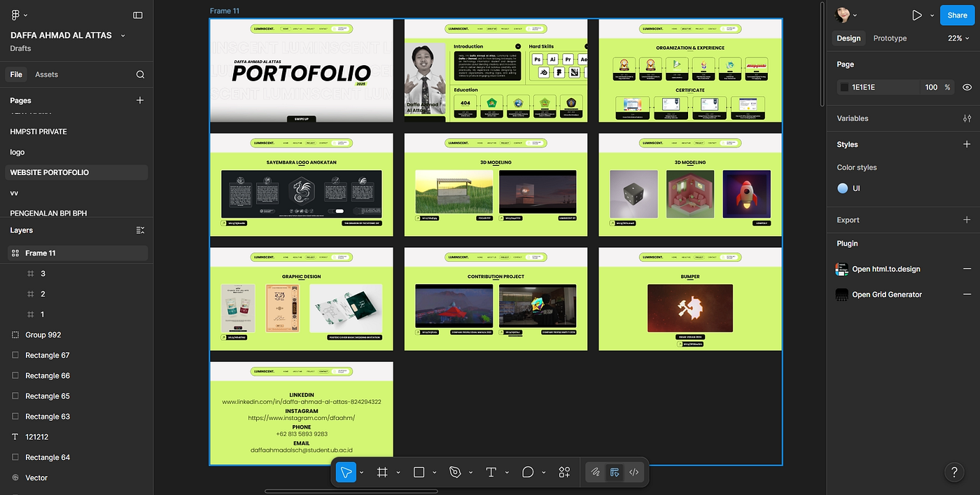Select the Move tool in bottom toolbar
The image size is (980, 495).
346,473
